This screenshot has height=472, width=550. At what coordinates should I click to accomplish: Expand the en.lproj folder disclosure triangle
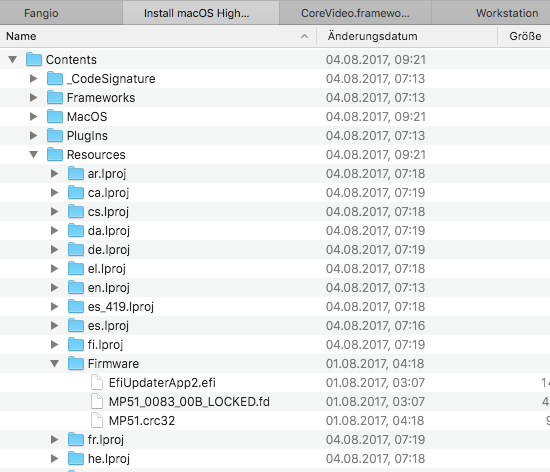coord(55,288)
